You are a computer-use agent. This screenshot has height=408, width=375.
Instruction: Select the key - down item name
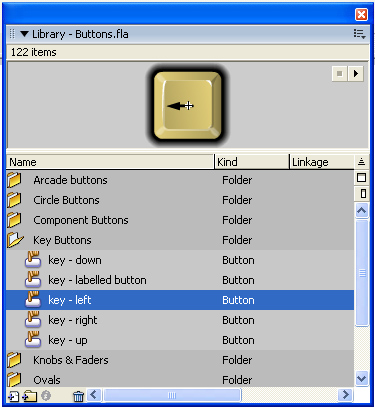click(x=75, y=260)
